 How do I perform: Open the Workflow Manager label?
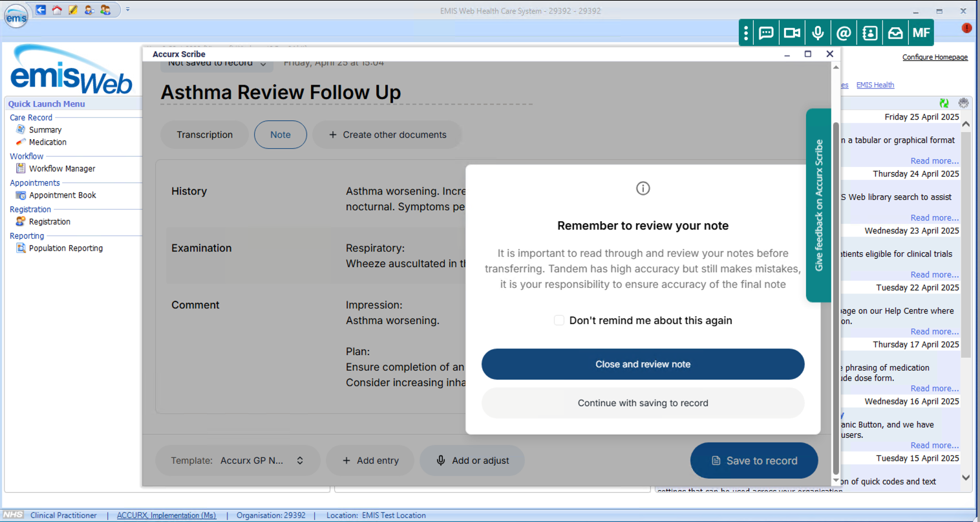tap(62, 168)
